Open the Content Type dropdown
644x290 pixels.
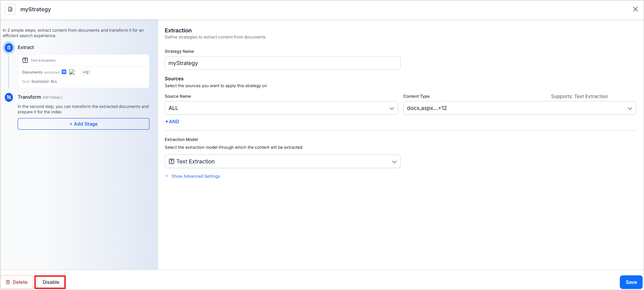(x=519, y=108)
